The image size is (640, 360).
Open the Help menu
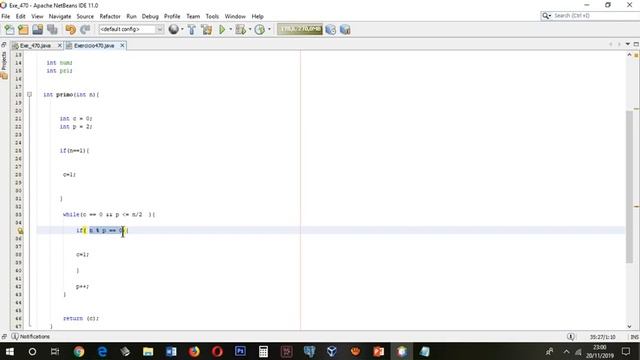[x=258, y=16]
